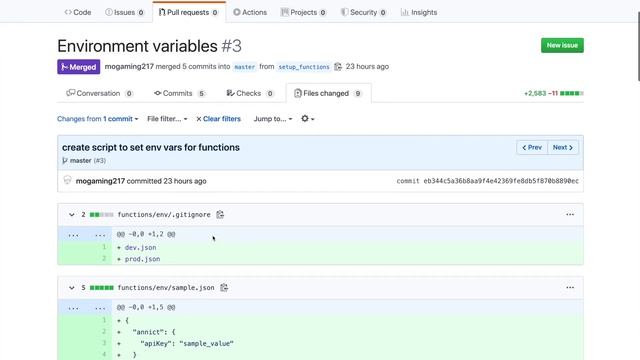Click the master branch label under commit title
Viewport: 640px width, 360px height.
point(80,160)
